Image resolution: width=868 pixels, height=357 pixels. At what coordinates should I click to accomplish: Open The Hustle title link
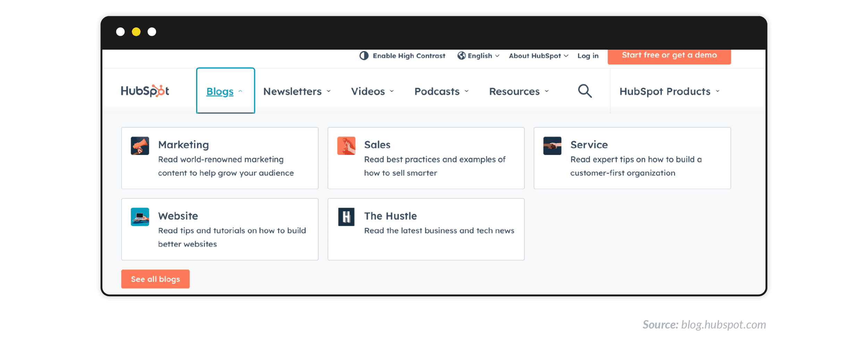click(390, 216)
